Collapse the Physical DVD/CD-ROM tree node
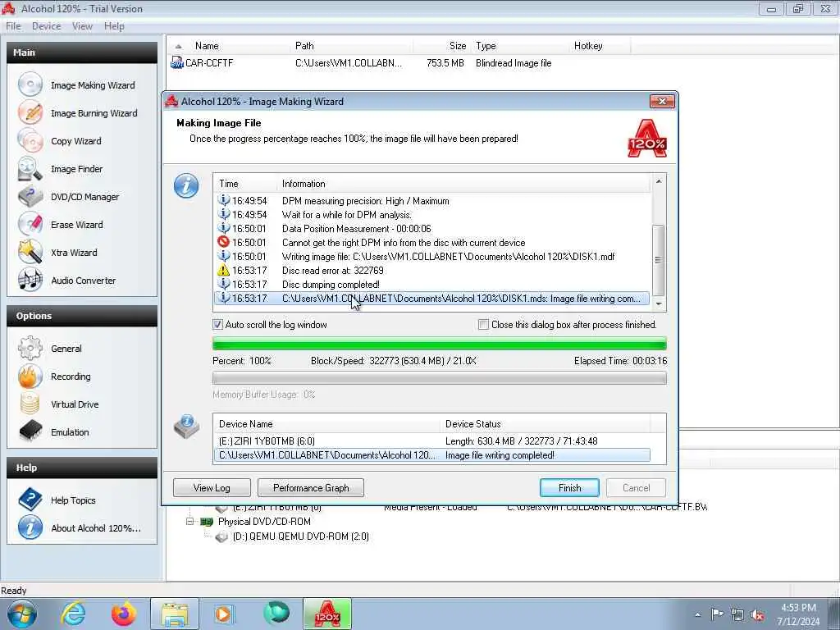This screenshot has height=630, width=840. click(189, 521)
